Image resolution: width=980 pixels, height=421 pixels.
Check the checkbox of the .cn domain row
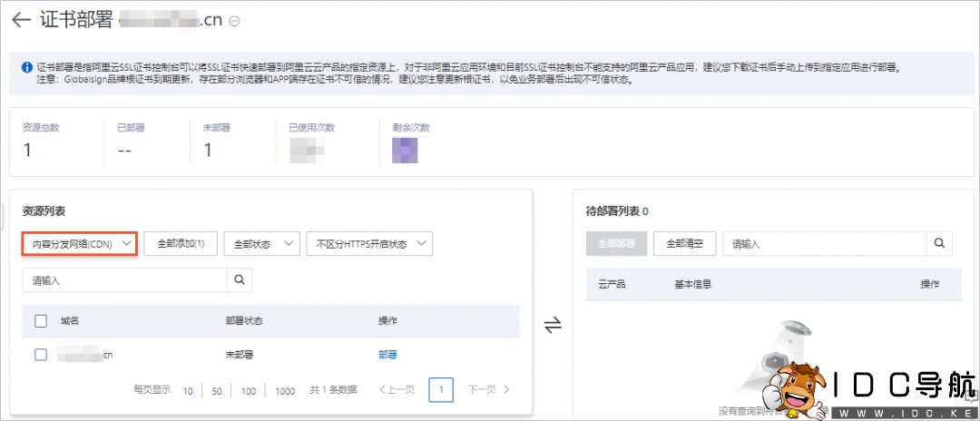(41, 355)
